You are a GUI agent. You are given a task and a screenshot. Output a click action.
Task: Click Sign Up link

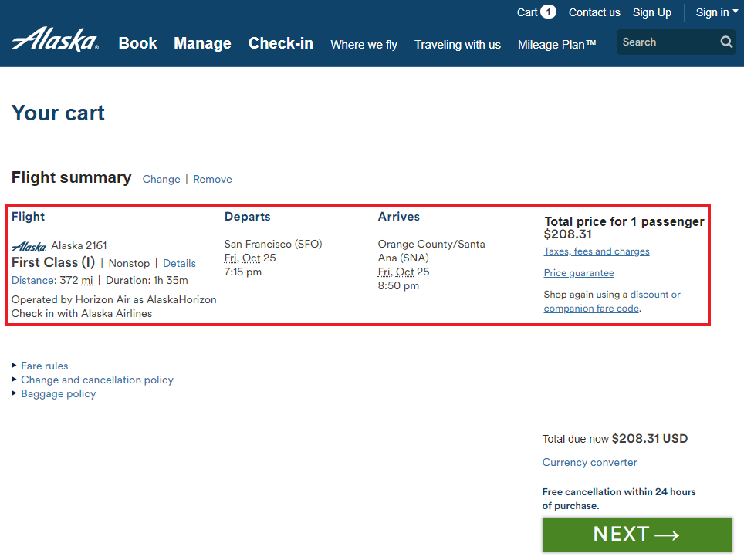pyautogui.click(x=652, y=13)
